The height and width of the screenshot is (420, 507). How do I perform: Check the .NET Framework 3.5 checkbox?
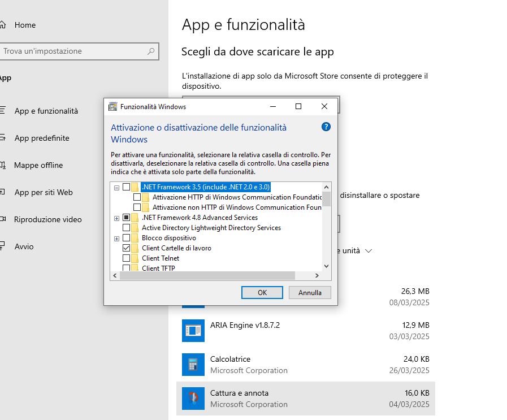pyautogui.click(x=127, y=187)
